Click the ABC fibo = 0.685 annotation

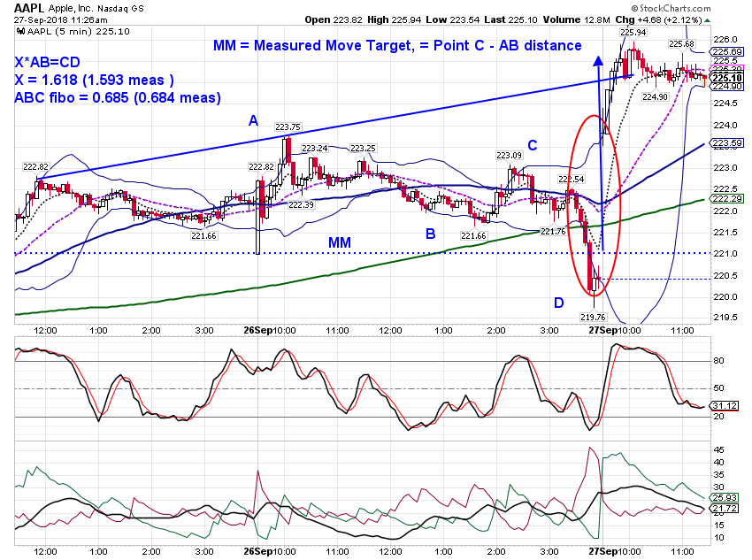[118, 98]
